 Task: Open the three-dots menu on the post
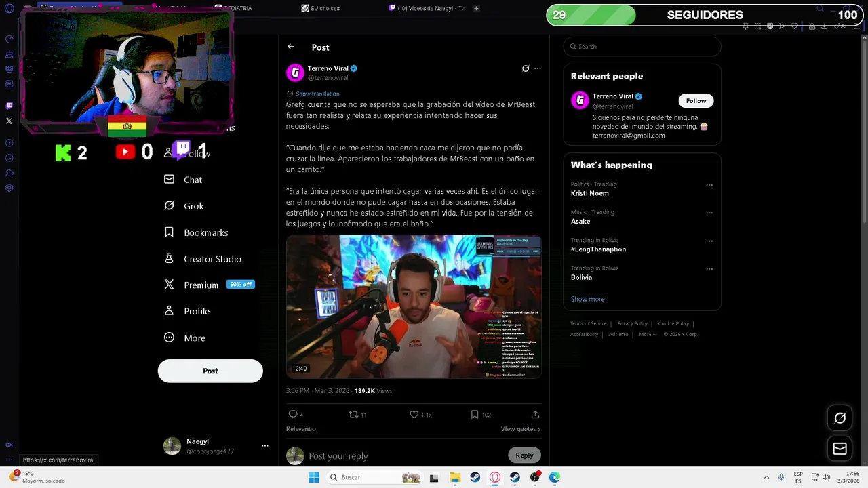[538, 68]
